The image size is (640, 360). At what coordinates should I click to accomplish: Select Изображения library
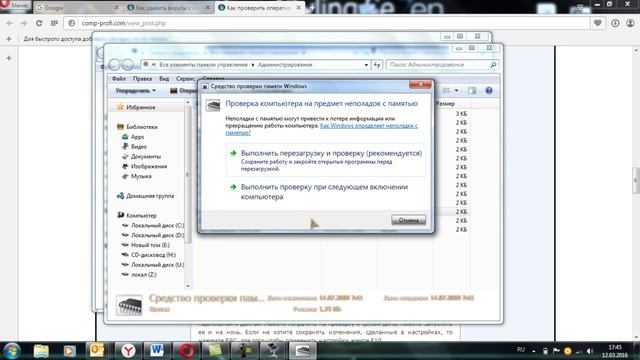click(149, 166)
